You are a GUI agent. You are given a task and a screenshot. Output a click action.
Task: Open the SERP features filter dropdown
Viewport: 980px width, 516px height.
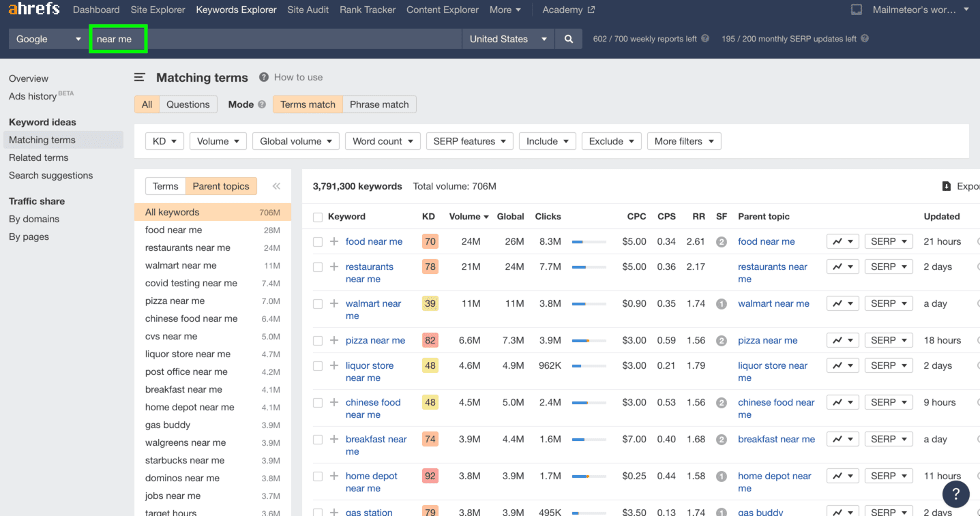click(470, 141)
